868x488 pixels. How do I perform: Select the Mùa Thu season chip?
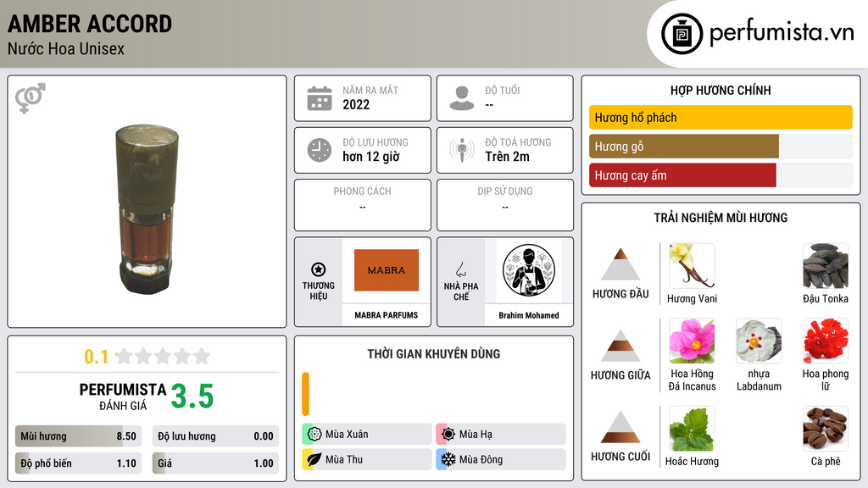pyautogui.click(x=367, y=459)
